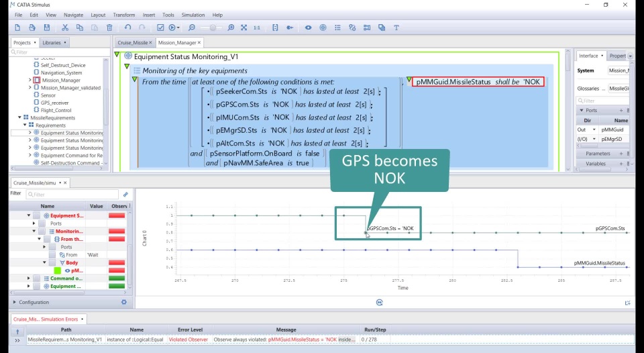Viewport: 644px width, 353px height.
Task: Click the list icon in toolbar
Action: 337,28
